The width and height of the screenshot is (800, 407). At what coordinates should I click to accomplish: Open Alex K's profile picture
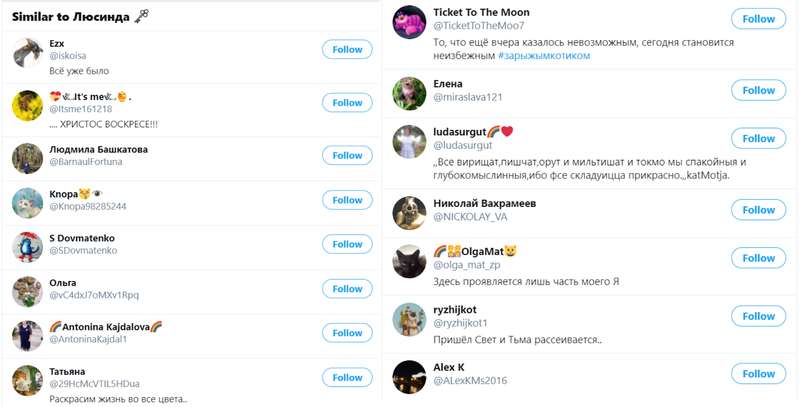coord(410,376)
